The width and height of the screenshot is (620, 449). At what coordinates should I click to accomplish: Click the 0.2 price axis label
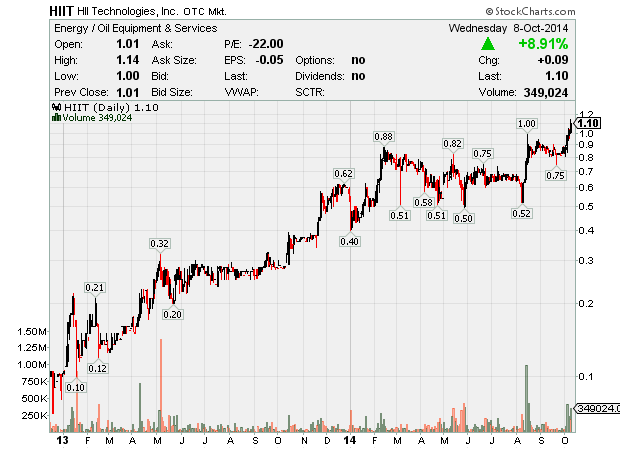click(x=586, y=304)
